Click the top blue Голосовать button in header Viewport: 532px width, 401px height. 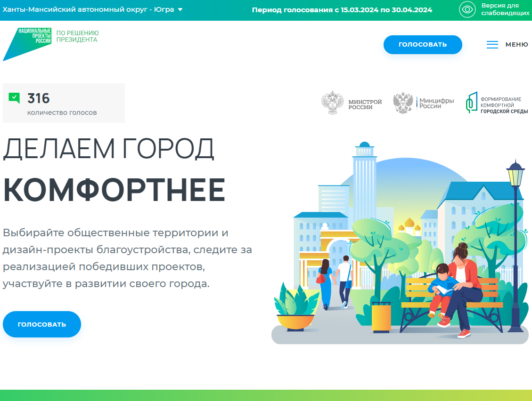point(423,44)
